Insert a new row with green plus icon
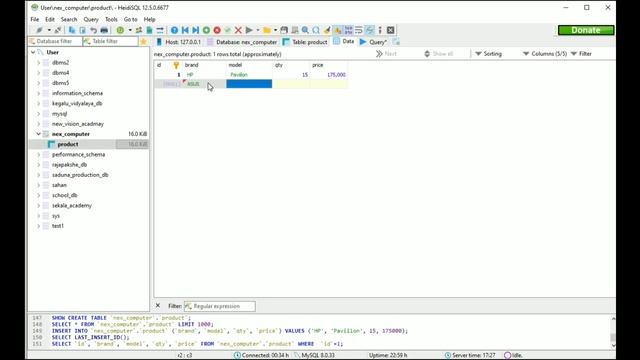This screenshot has height=360, width=640. 206,30
